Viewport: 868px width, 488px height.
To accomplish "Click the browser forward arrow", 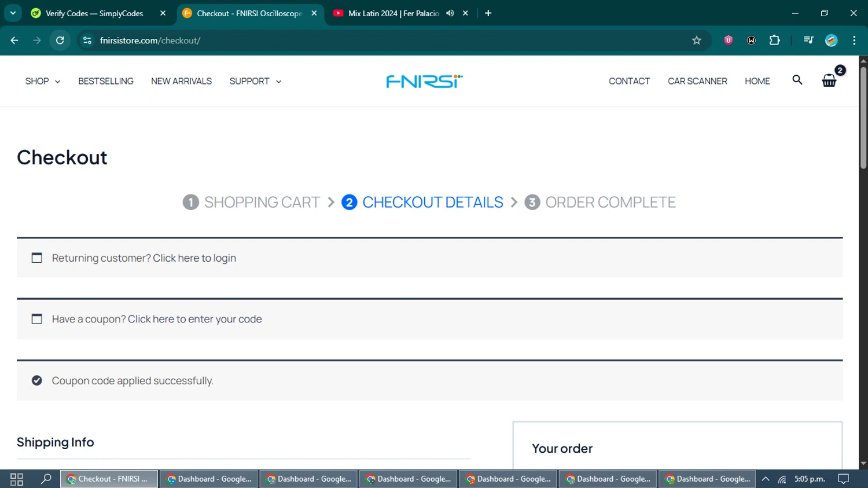I will (37, 41).
